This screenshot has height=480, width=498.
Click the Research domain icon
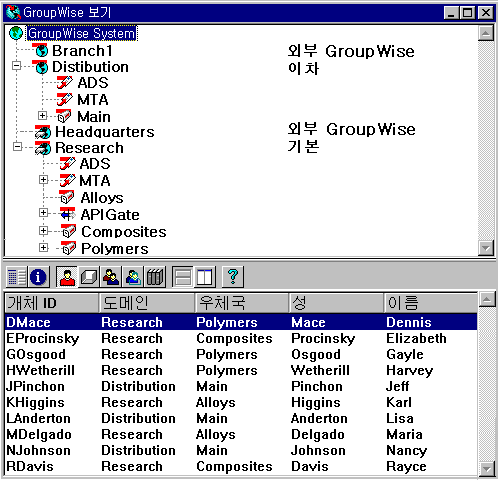[x=43, y=148]
